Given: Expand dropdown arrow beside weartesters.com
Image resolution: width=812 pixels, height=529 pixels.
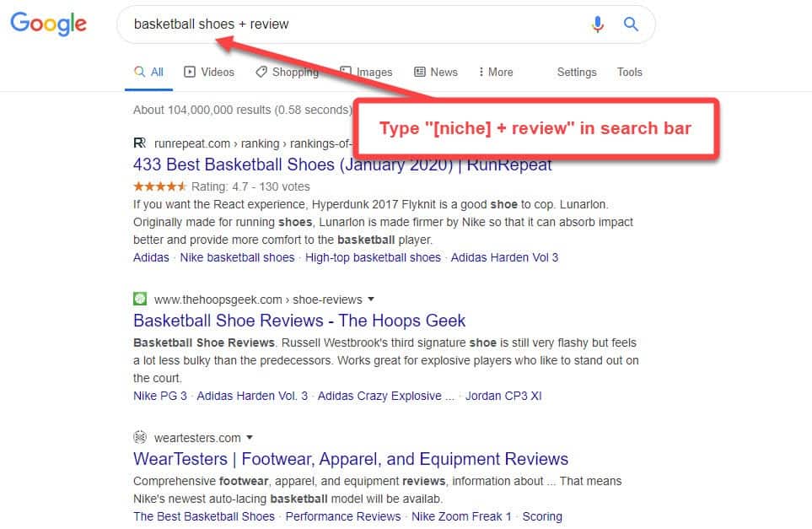Looking at the screenshot, I should [x=250, y=438].
